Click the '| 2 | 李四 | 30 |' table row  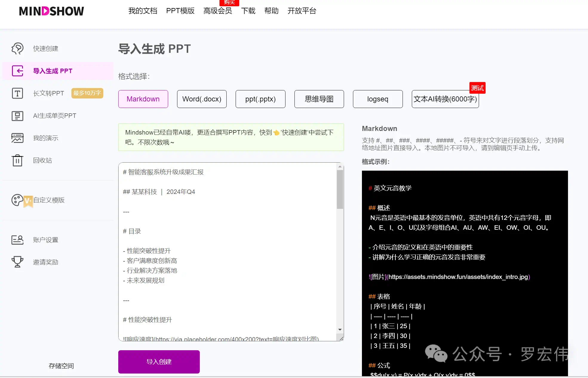(x=390, y=336)
